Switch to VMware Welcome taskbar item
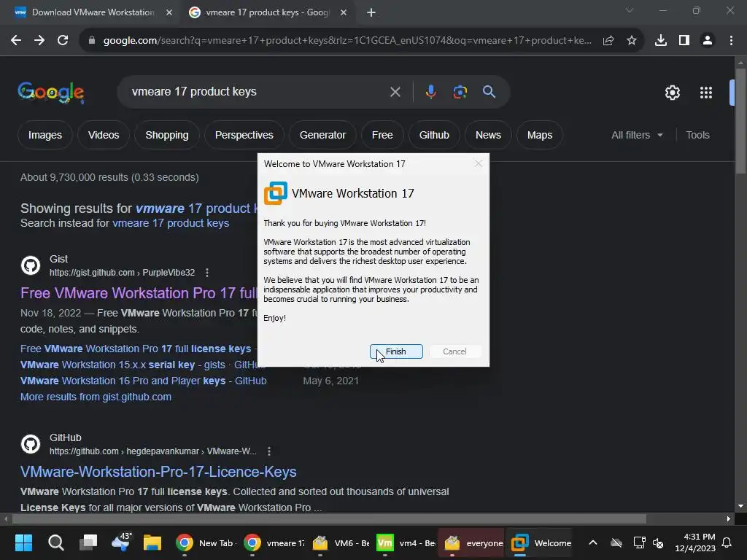The height and width of the screenshot is (560, 747). 540,542
